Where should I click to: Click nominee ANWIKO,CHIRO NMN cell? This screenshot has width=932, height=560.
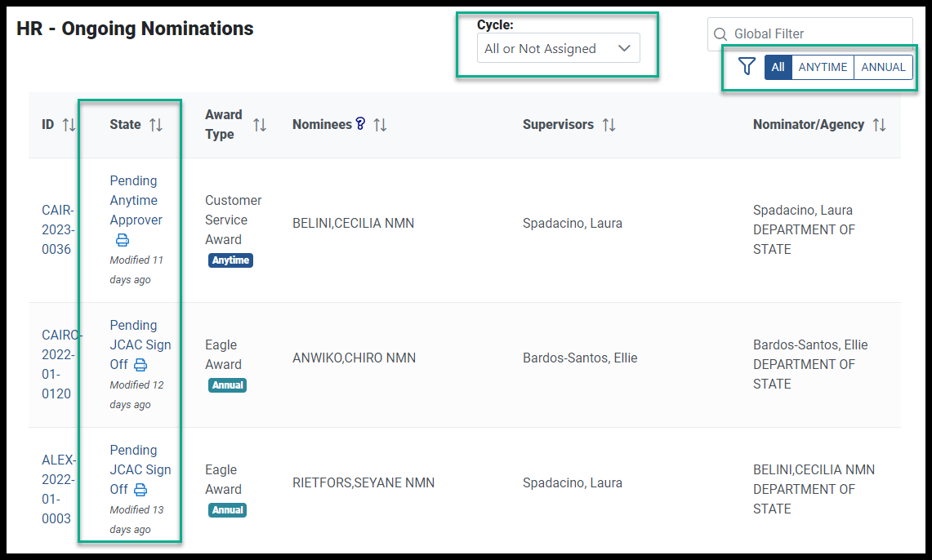tap(355, 358)
